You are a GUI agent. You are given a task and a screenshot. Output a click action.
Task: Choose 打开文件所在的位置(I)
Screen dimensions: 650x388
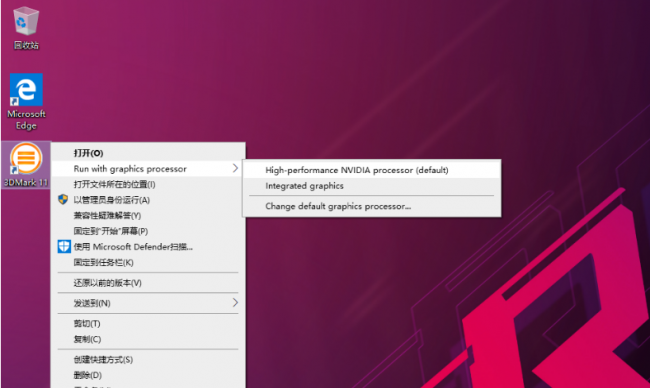point(148,184)
